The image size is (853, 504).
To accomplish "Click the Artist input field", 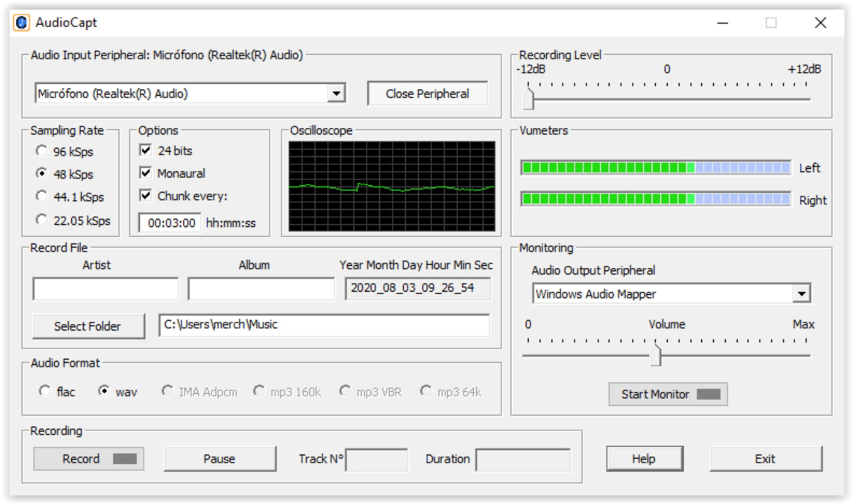I will point(106,289).
